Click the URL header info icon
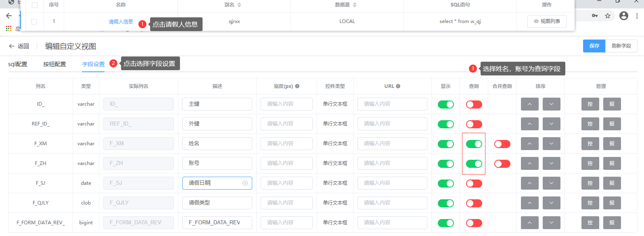 (x=398, y=86)
